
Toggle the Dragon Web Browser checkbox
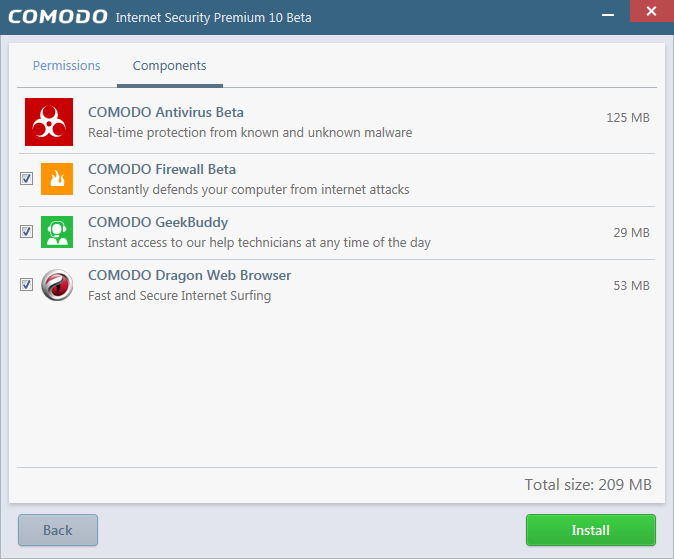(27, 285)
